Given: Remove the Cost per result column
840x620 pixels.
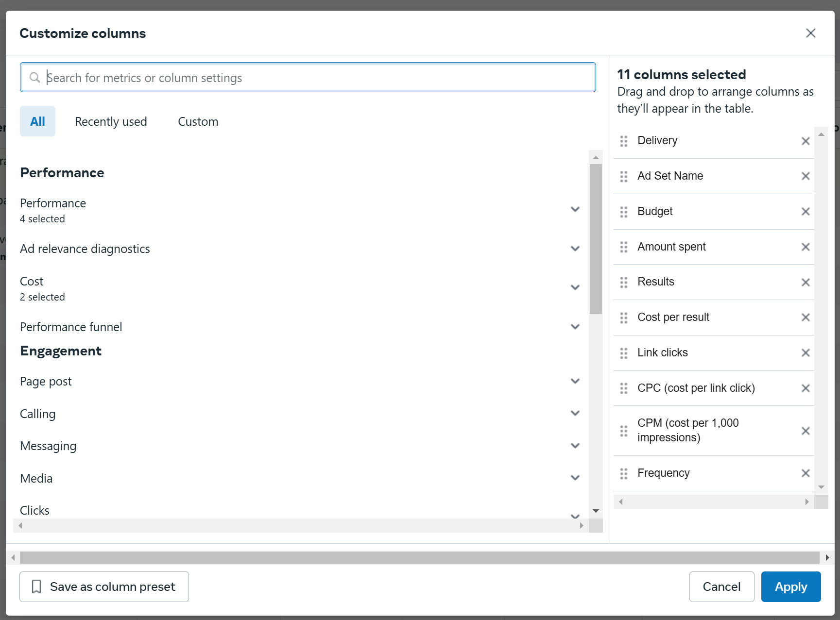Looking at the screenshot, I should (x=806, y=318).
